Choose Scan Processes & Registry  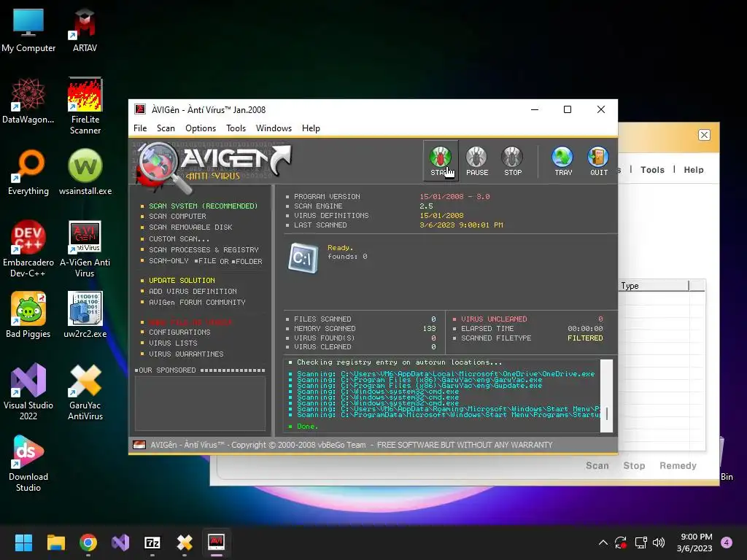coord(204,249)
